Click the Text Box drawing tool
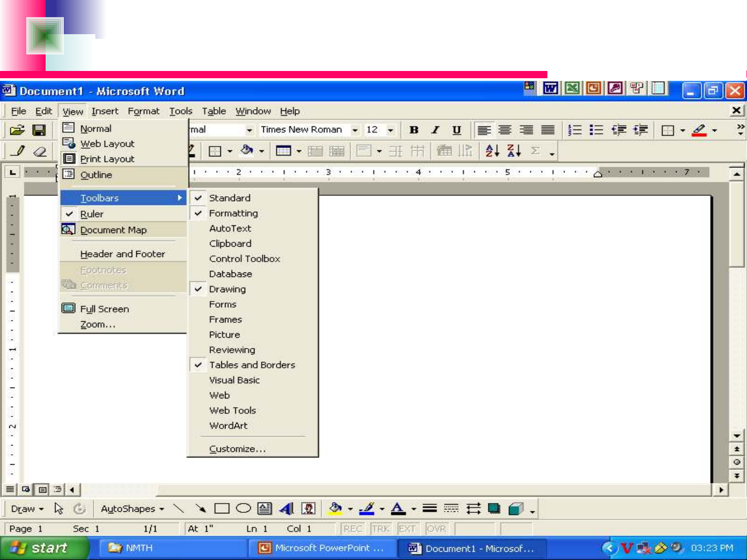 (x=264, y=509)
